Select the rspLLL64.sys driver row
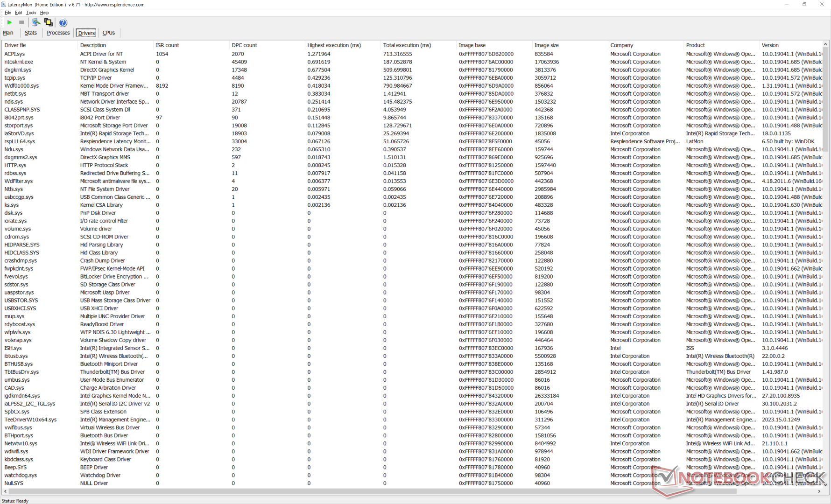 click(x=413, y=141)
